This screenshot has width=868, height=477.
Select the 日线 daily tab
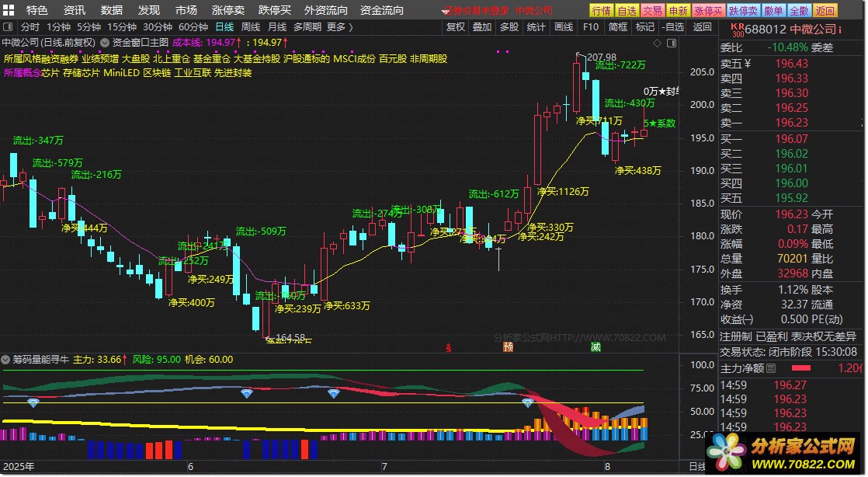224,26
